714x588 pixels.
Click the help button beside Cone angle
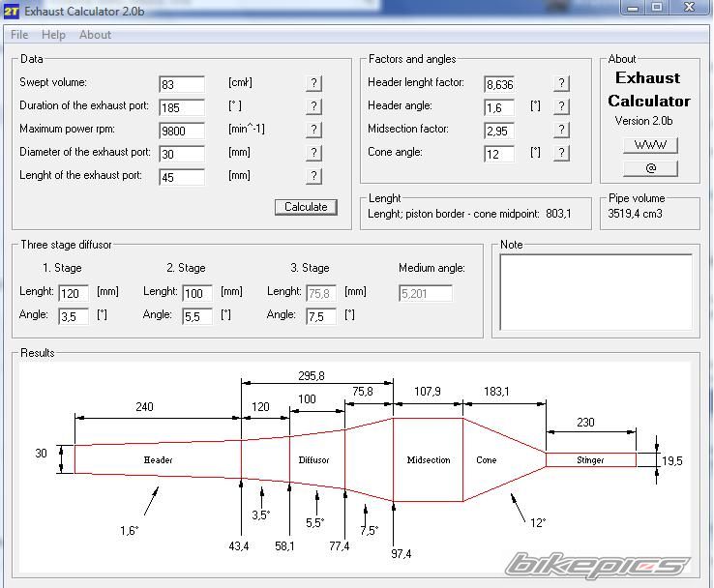point(561,153)
